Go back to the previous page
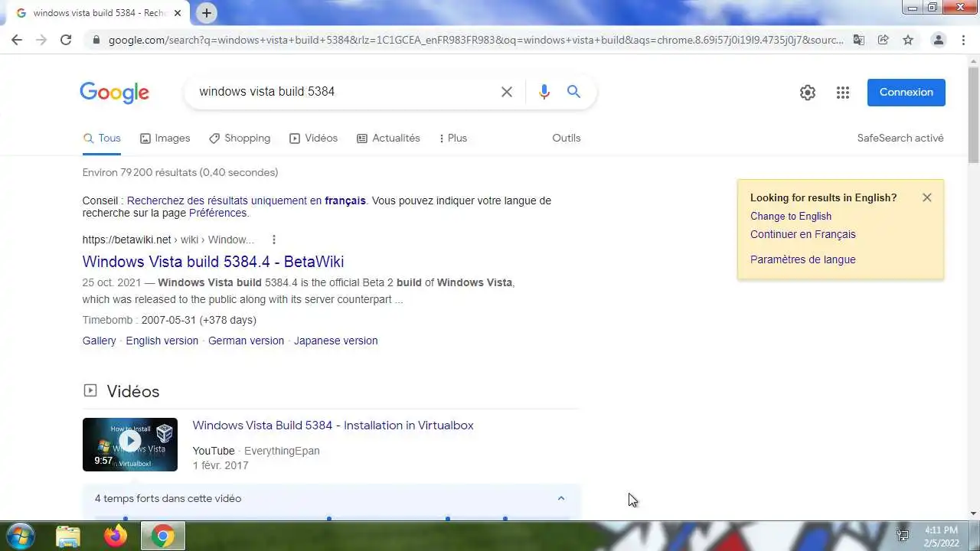The width and height of the screenshot is (980, 551). tap(17, 40)
